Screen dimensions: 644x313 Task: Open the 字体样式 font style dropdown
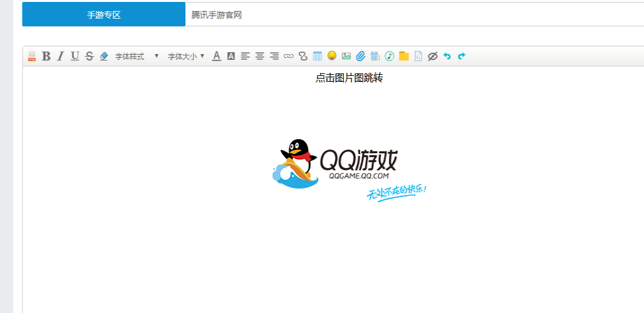[137, 57]
